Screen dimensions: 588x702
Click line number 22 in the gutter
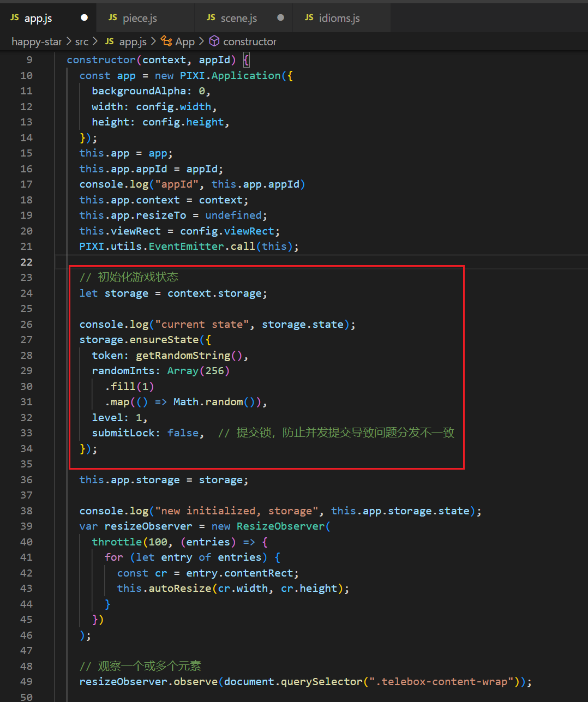click(26, 262)
